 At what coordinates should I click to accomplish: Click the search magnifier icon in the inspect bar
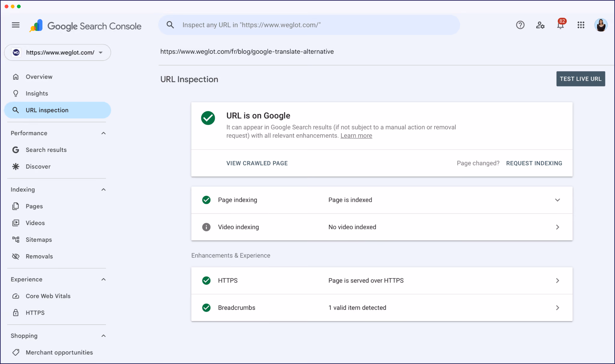(x=170, y=25)
